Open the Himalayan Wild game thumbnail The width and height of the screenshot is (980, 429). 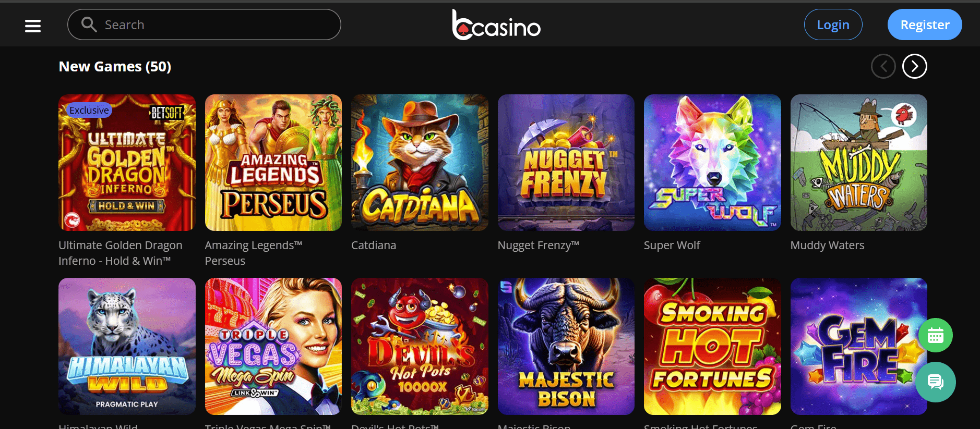tap(127, 346)
